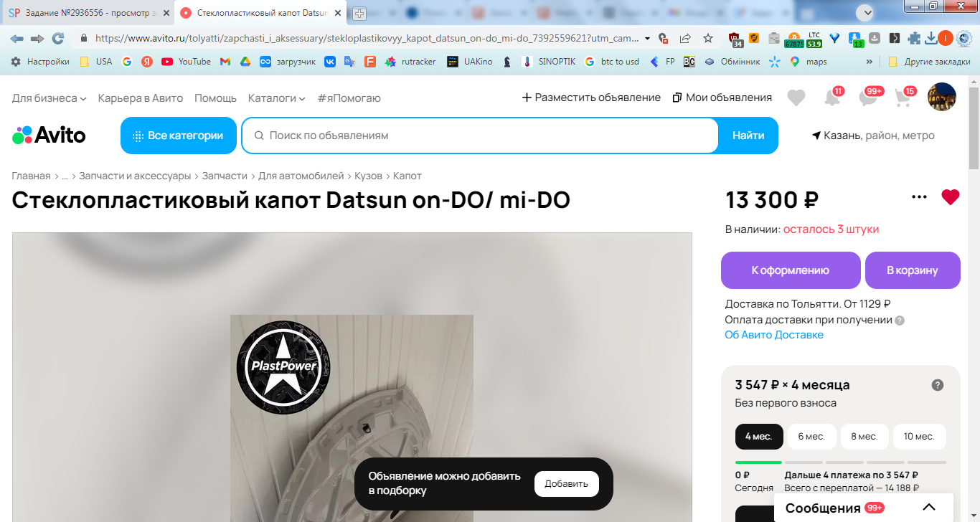The image size is (980, 522).
Task: Click Разместить объявление link
Action: 591,98
